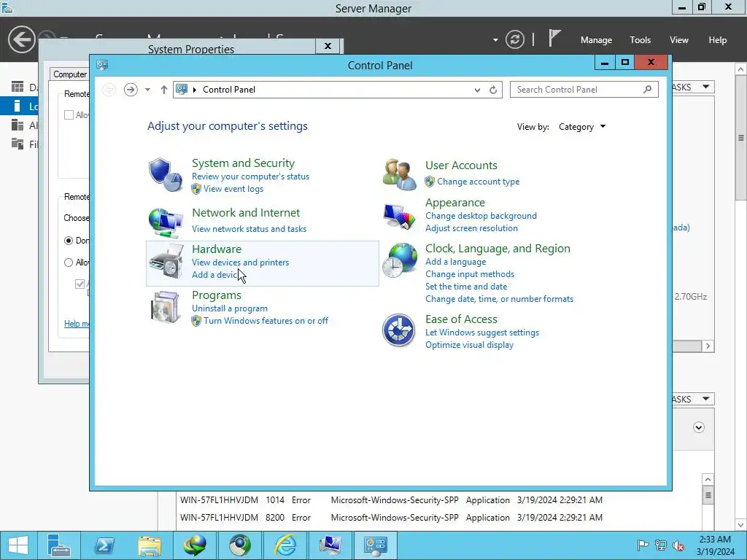Expand the address bar history dropdown

(477, 90)
